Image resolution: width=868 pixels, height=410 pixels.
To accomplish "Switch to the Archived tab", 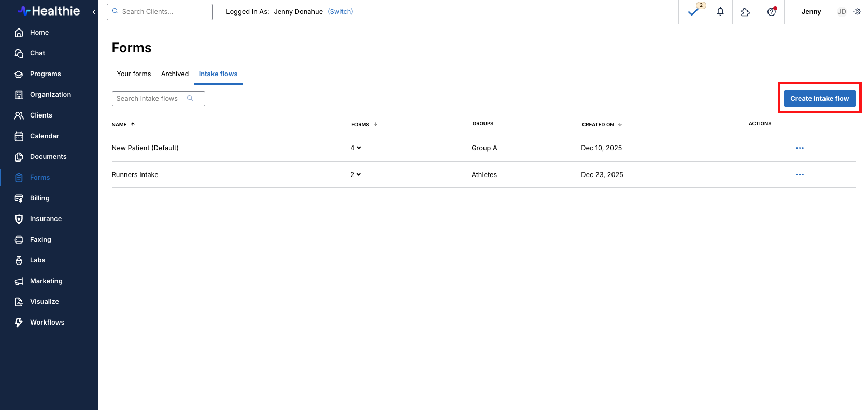I will tap(175, 74).
